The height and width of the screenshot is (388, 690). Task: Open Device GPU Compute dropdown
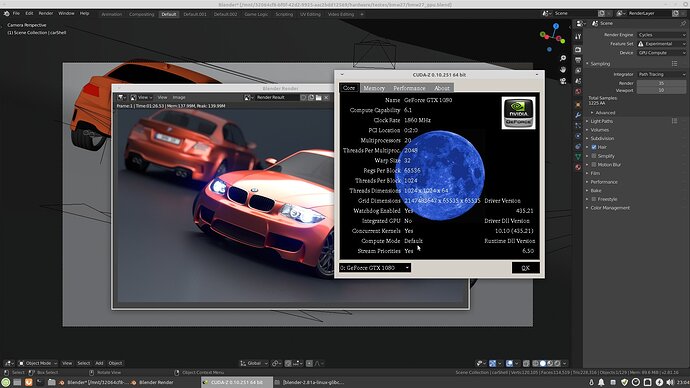(662, 53)
